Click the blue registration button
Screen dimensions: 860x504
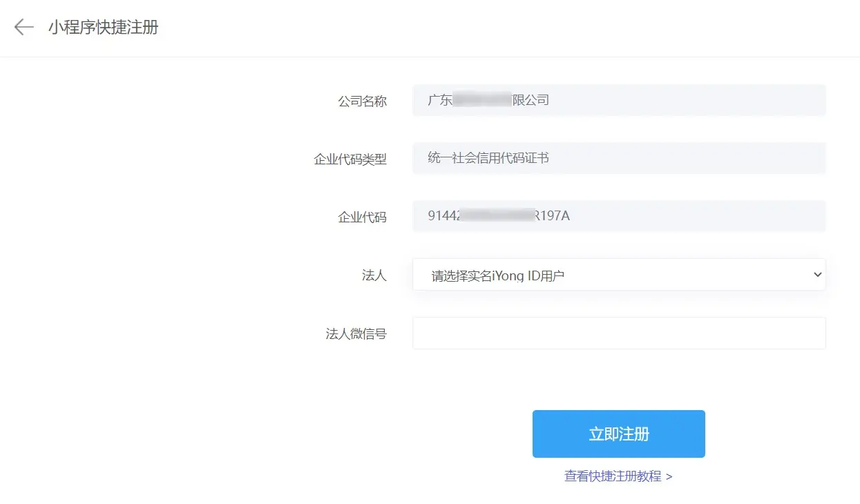click(x=618, y=434)
